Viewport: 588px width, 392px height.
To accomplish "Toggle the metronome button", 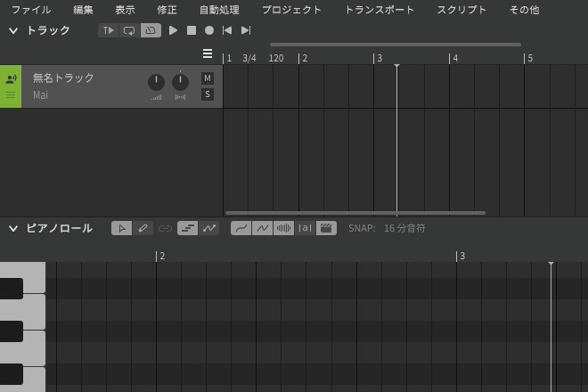I will pos(151,30).
